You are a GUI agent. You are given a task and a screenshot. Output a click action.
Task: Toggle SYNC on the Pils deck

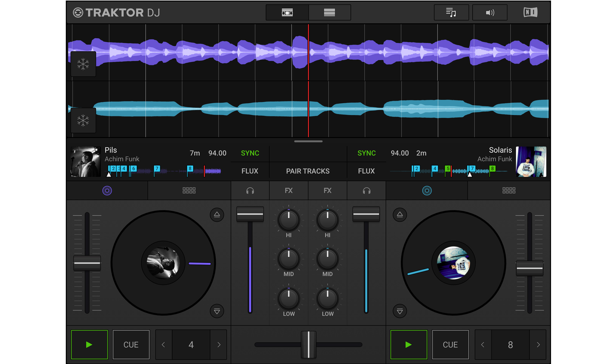tap(250, 153)
